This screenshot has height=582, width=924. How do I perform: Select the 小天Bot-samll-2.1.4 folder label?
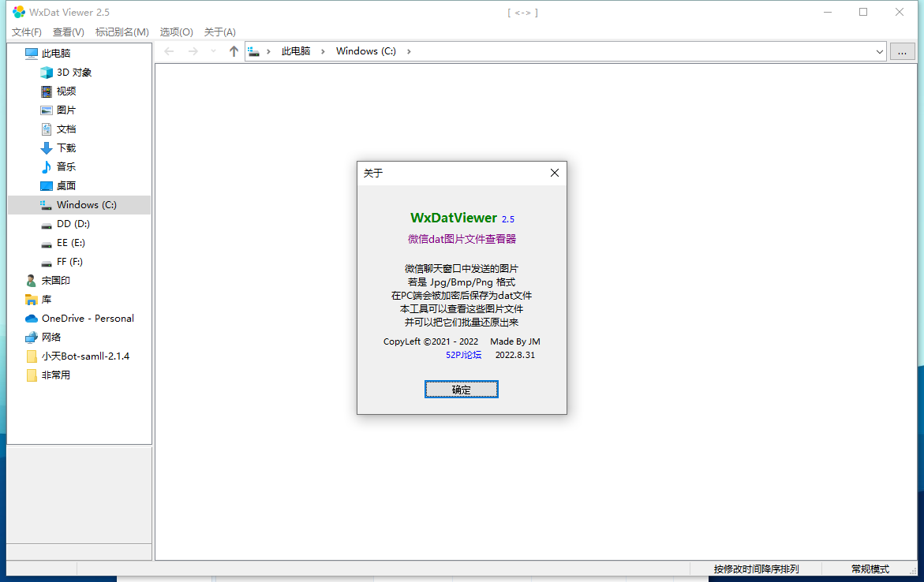[85, 356]
